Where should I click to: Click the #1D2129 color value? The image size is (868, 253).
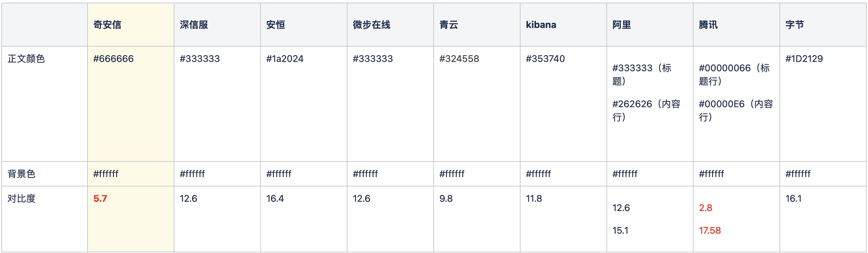click(x=804, y=59)
